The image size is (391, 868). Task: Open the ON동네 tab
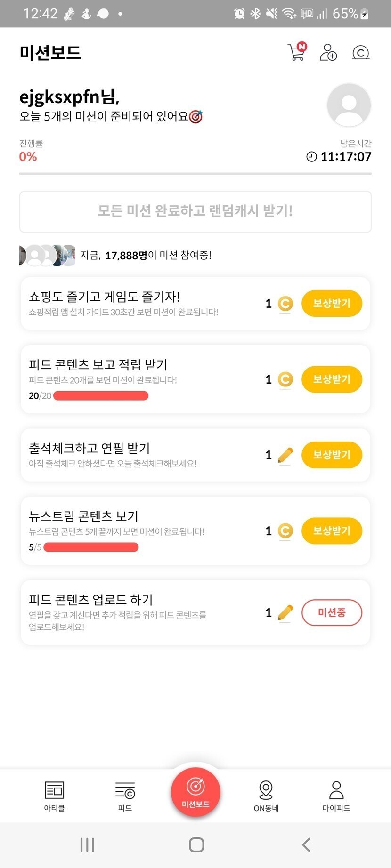tap(266, 796)
